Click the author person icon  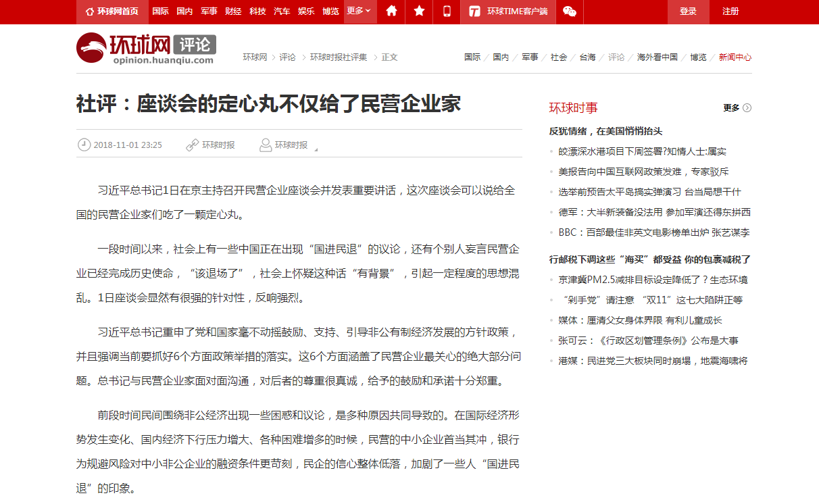click(x=266, y=145)
